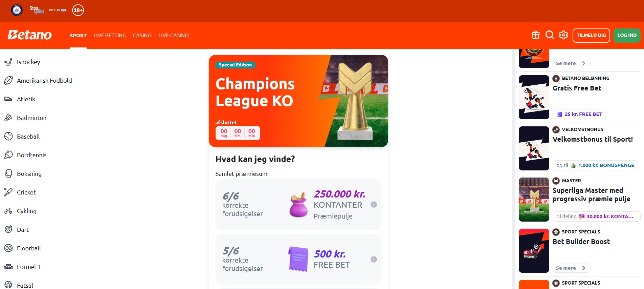Switch to the Live Betting tab
The width and height of the screenshot is (644, 289).
[x=110, y=36]
